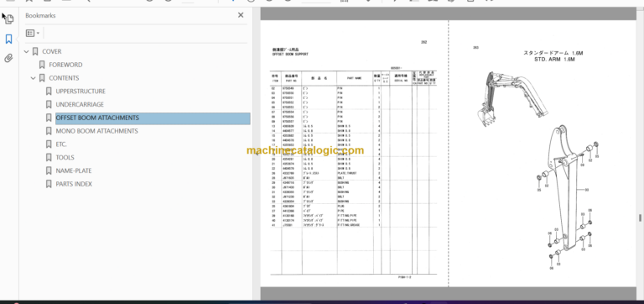This screenshot has height=304, width=644.
Task: Toggle the Bookmarks panel icon in sidebar
Action: (x=8, y=39)
